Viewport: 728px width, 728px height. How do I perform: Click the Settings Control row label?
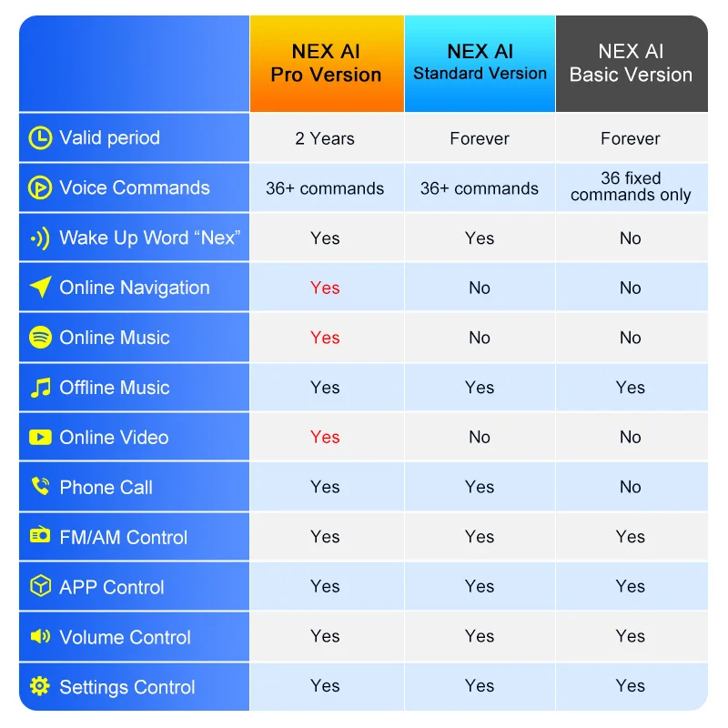pos(126,687)
